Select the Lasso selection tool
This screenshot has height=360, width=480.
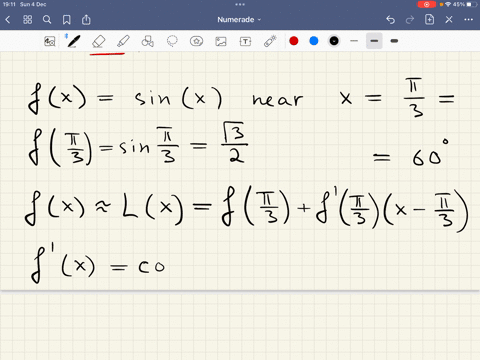tap(172, 41)
